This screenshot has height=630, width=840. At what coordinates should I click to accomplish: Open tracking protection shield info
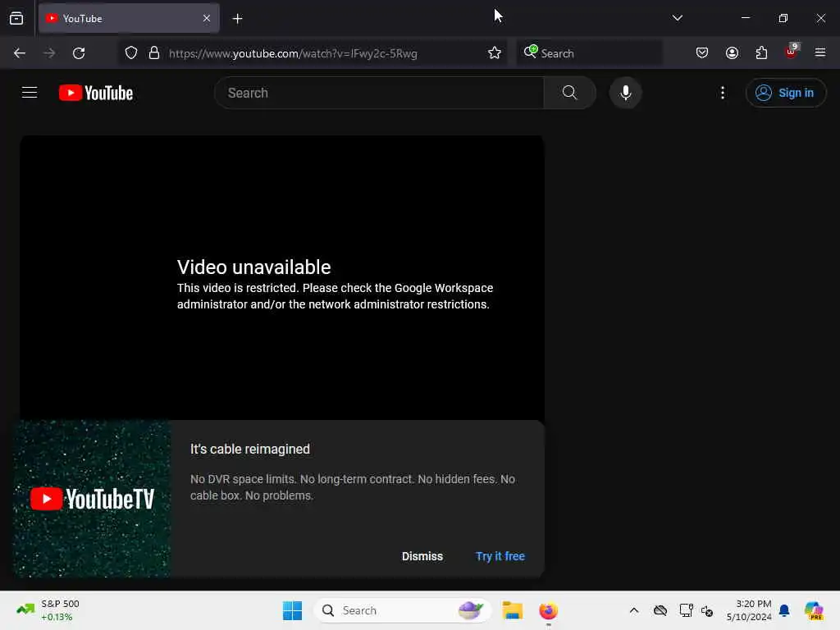coord(131,53)
